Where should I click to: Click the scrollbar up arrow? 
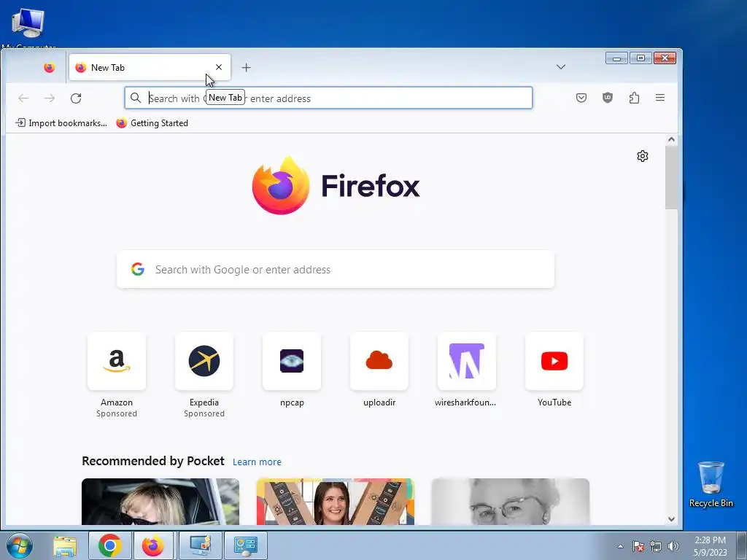tap(671, 139)
